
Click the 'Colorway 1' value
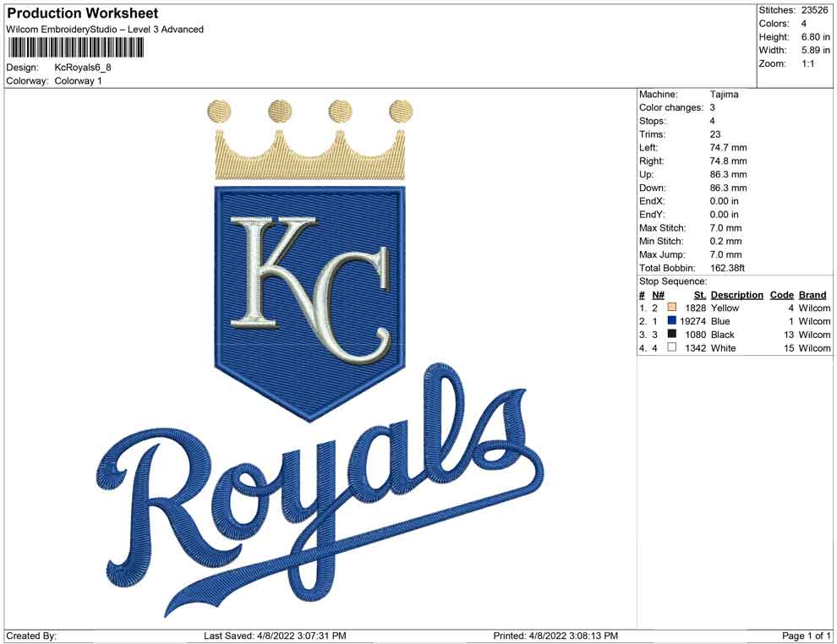(x=78, y=80)
